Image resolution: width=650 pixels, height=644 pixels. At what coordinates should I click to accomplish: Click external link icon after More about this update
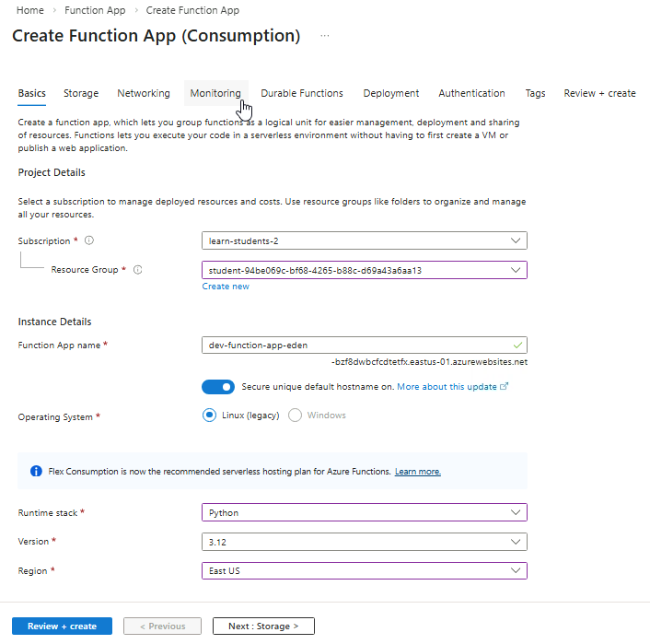[x=504, y=387]
